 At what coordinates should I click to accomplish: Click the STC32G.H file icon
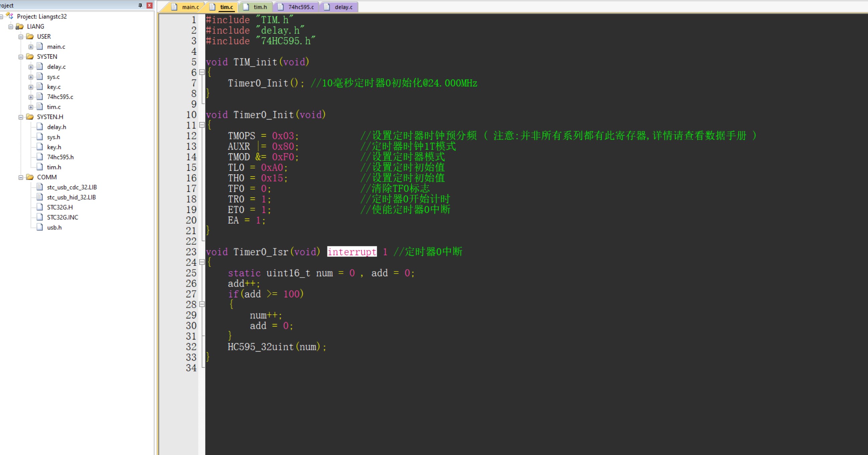tap(40, 207)
